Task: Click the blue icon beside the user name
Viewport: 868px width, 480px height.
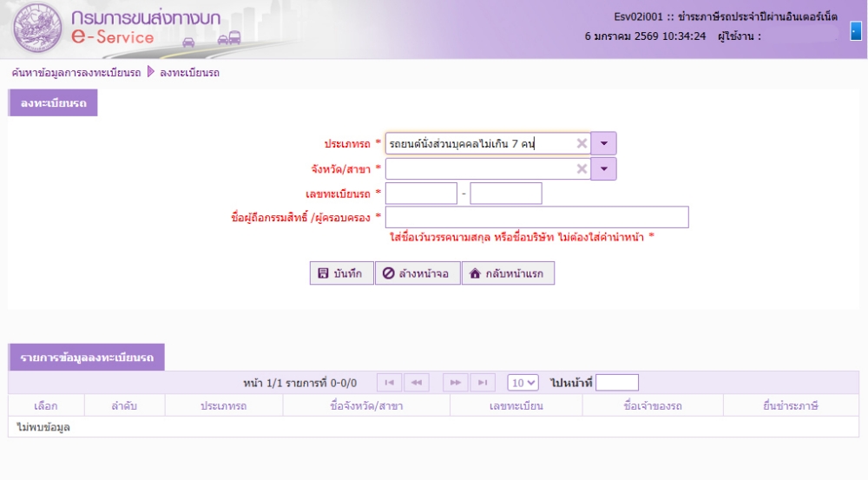Action: click(856, 31)
